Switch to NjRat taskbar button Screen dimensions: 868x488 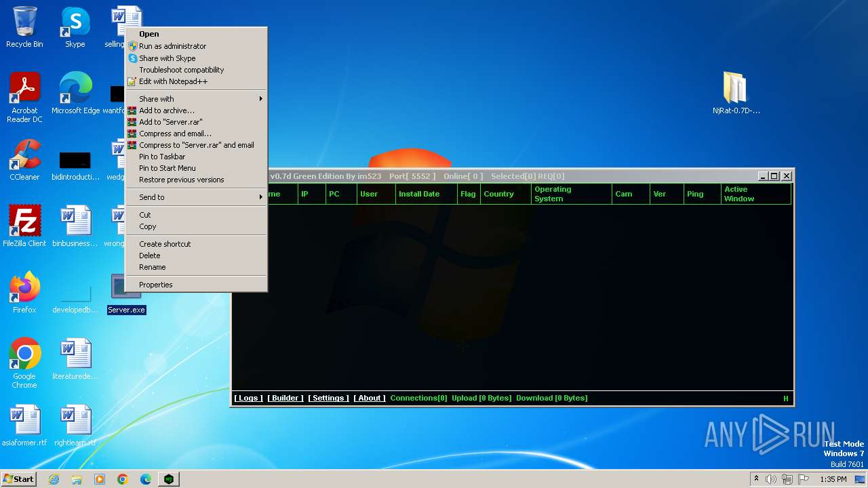click(x=169, y=479)
